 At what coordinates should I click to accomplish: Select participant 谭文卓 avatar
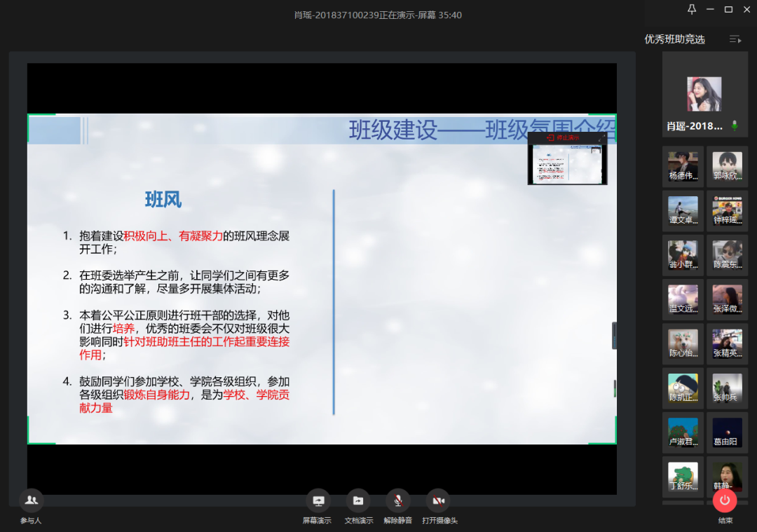pyautogui.click(x=683, y=211)
